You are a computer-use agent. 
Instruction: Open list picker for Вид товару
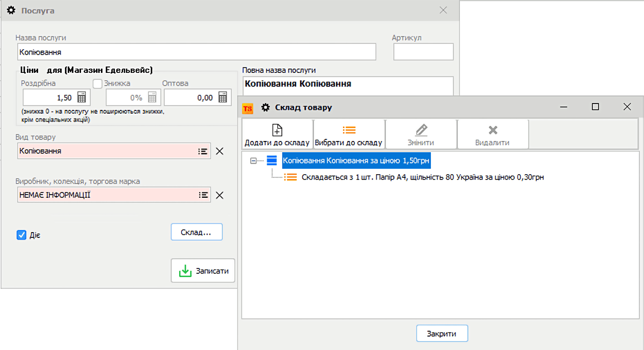pyautogui.click(x=203, y=151)
